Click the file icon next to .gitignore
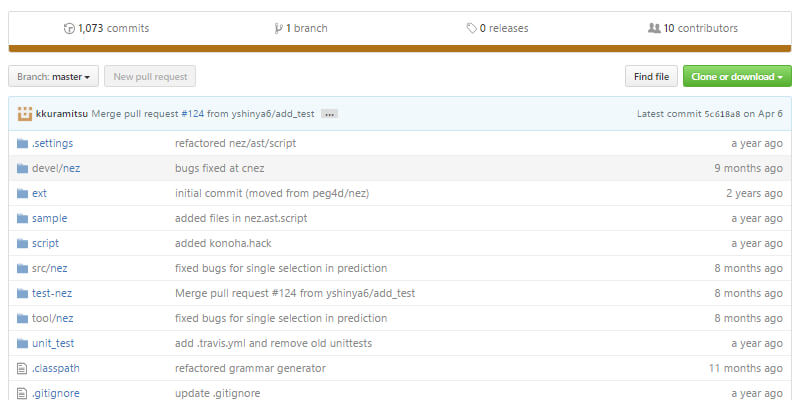Image resolution: width=800 pixels, height=400 pixels. point(22,393)
